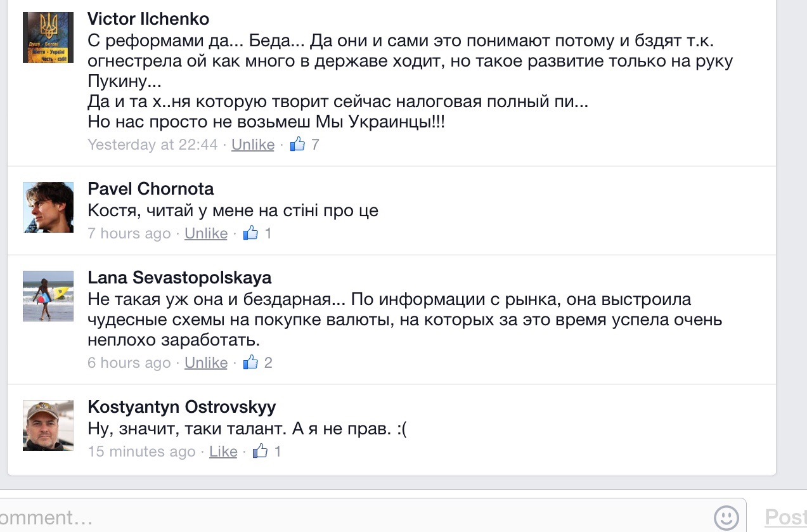This screenshot has height=532, width=807.
Task: Click thumbs-up icon on Lana Sevastopolskaya's comment
Action: pyautogui.click(x=250, y=363)
